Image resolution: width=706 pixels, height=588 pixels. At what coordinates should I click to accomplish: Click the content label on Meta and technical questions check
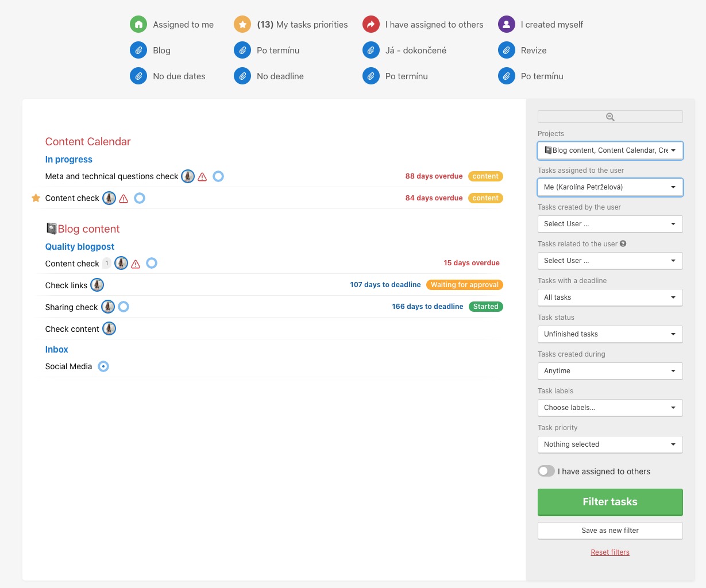coord(485,176)
